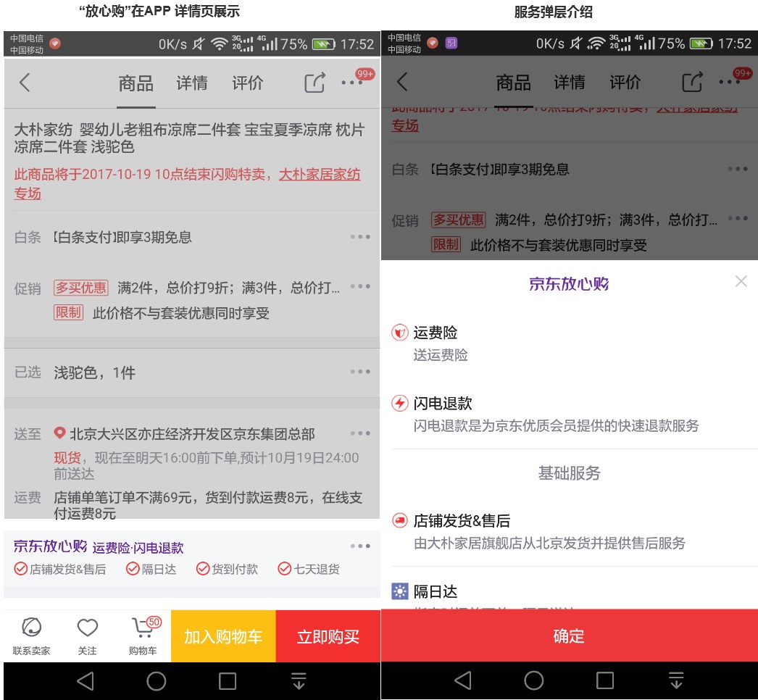Expand the 白条 row dots on the detail page
The image size is (758, 700).
[x=360, y=237]
